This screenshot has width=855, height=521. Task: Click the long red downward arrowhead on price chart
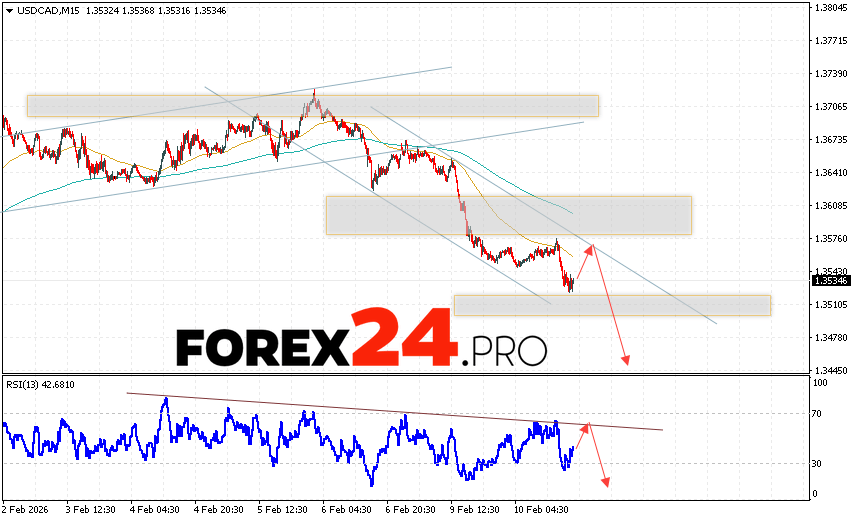tap(627, 360)
